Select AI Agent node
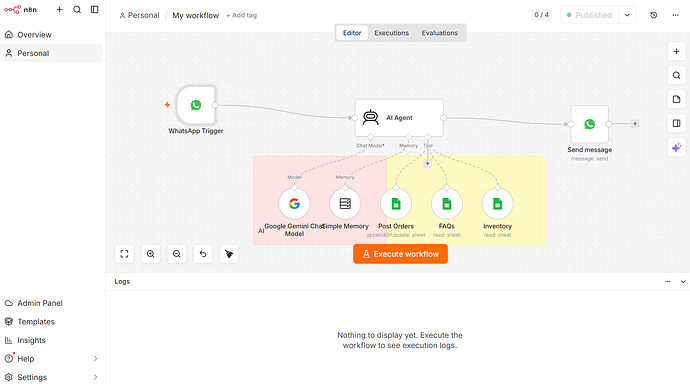The height and width of the screenshot is (384, 690). click(399, 117)
